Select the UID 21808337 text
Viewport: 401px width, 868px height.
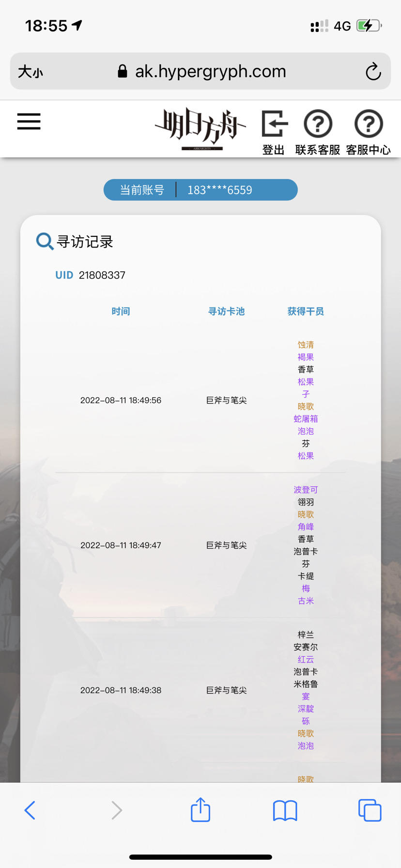91,275
